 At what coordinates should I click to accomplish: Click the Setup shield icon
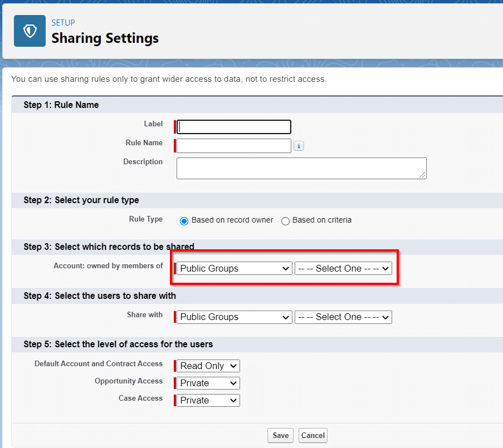30,31
